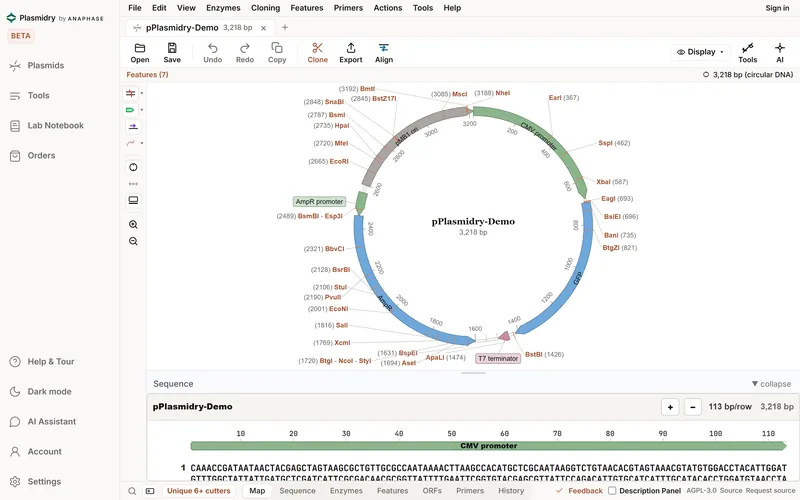The image size is (800, 500).
Task: Click Sign in link
Action: pos(777,8)
